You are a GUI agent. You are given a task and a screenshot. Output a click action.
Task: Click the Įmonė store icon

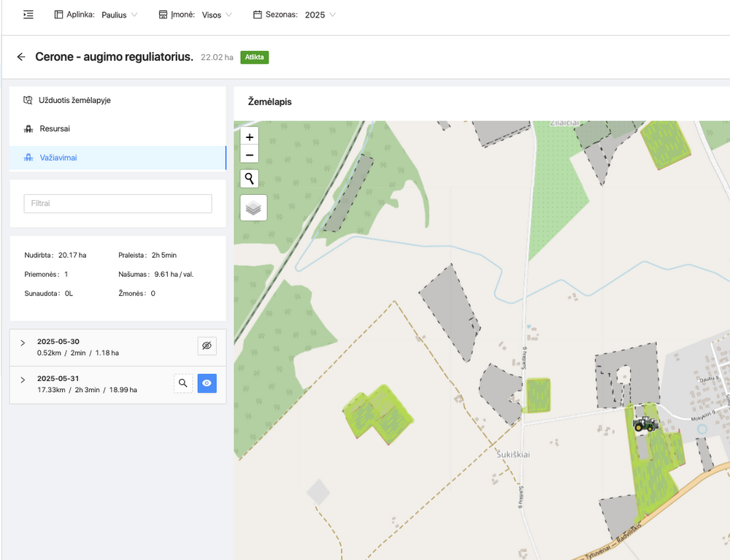click(163, 15)
